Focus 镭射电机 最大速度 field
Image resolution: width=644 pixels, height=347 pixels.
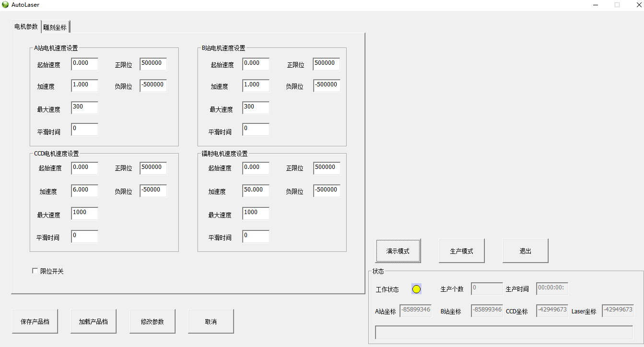pyautogui.click(x=256, y=214)
